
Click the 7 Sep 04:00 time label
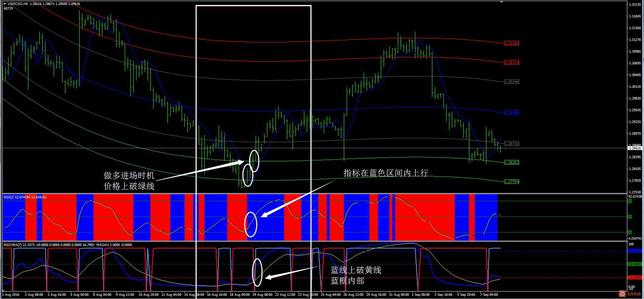coord(489,295)
